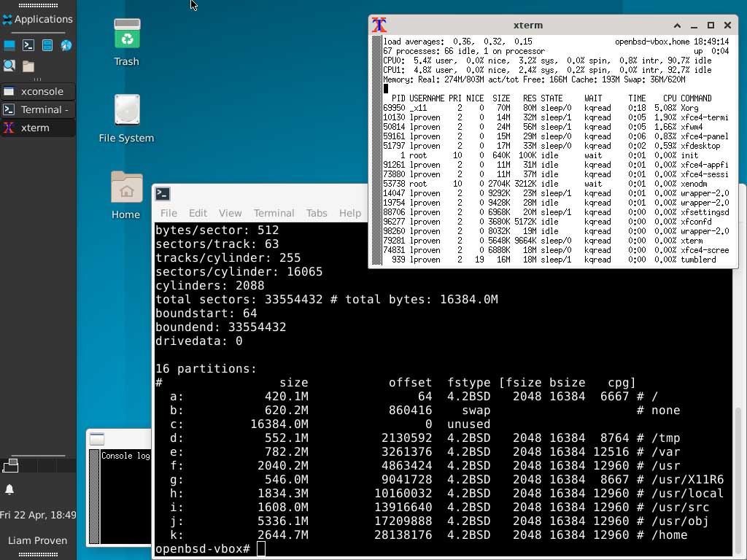Open the Applications menu
The height and width of the screenshot is (560, 747).
(37, 19)
